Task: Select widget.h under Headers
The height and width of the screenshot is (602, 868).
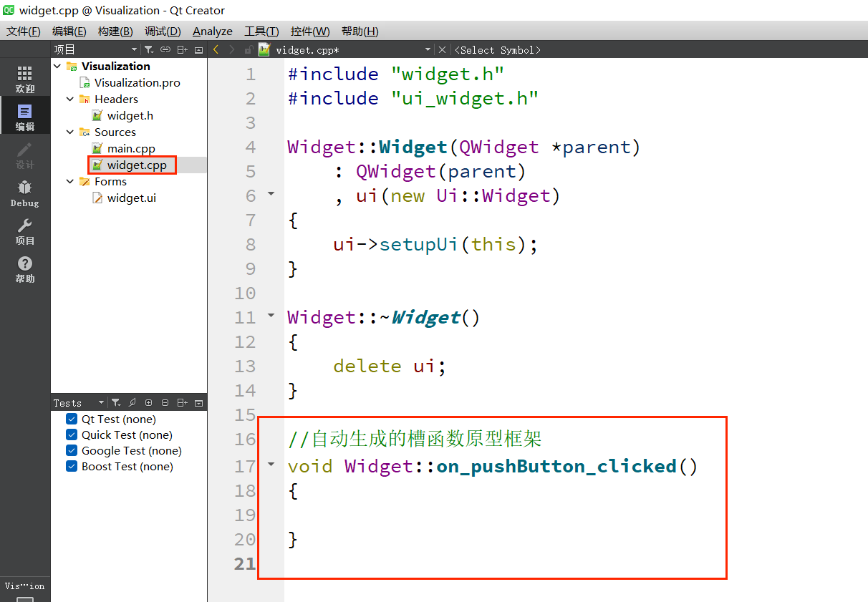Action: 130,115
